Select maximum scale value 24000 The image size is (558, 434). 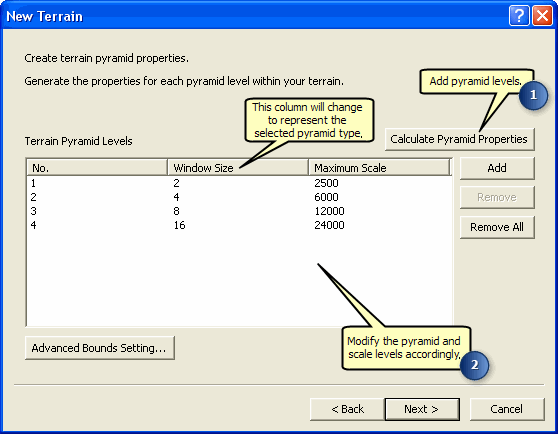click(x=329, y=225)
